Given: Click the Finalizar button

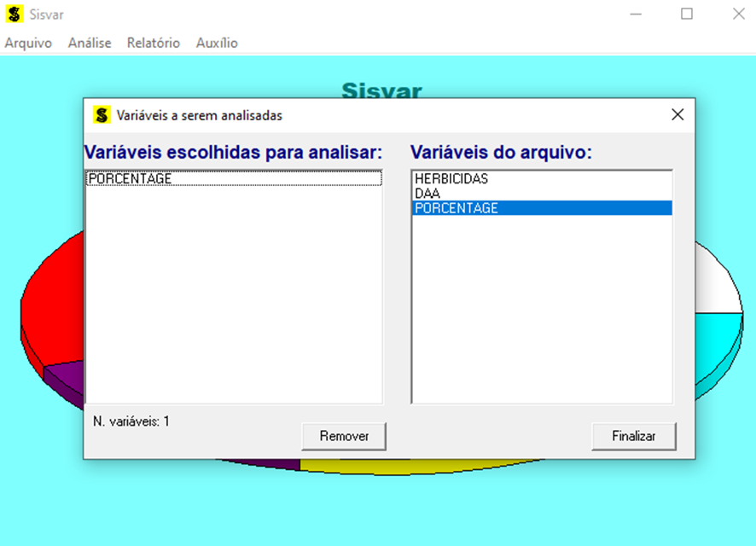Looking at the screenshot, I should point(633,436).
